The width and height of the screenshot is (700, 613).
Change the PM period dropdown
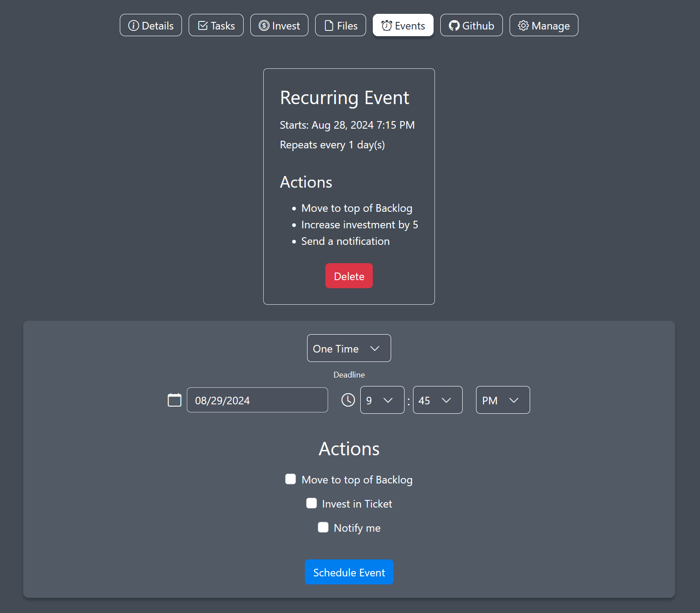pos(502,400)
